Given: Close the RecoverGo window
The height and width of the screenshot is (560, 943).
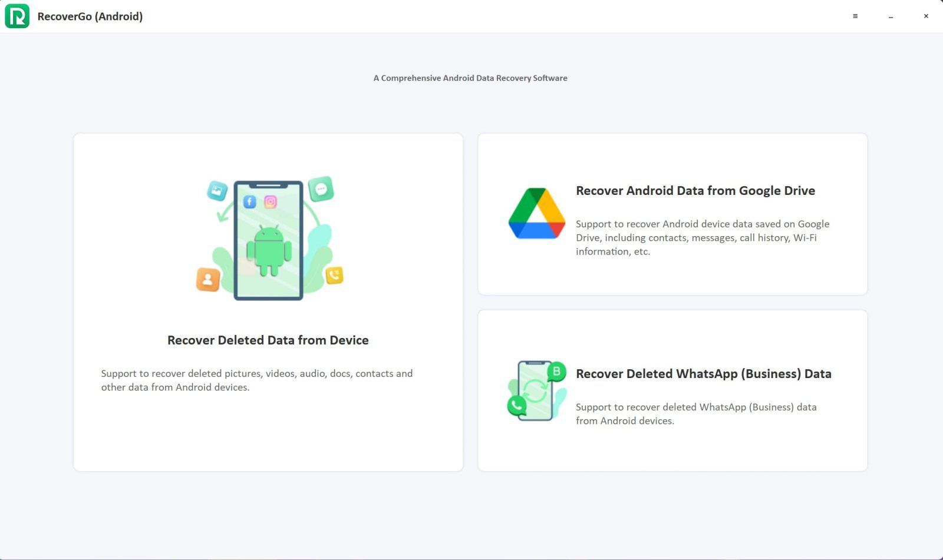Looking at the screenshot, I should (926, 16).
